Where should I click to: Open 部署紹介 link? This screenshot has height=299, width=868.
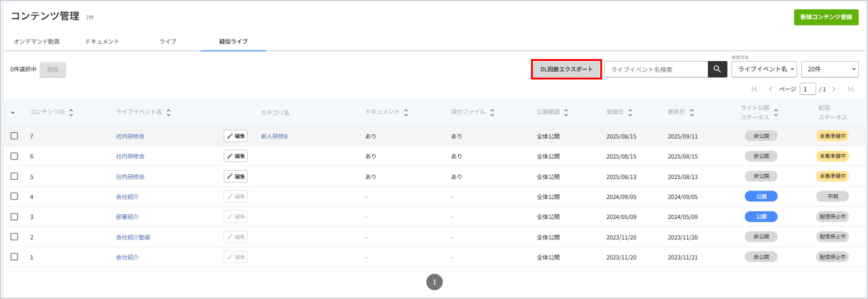[x=127, y=217]
